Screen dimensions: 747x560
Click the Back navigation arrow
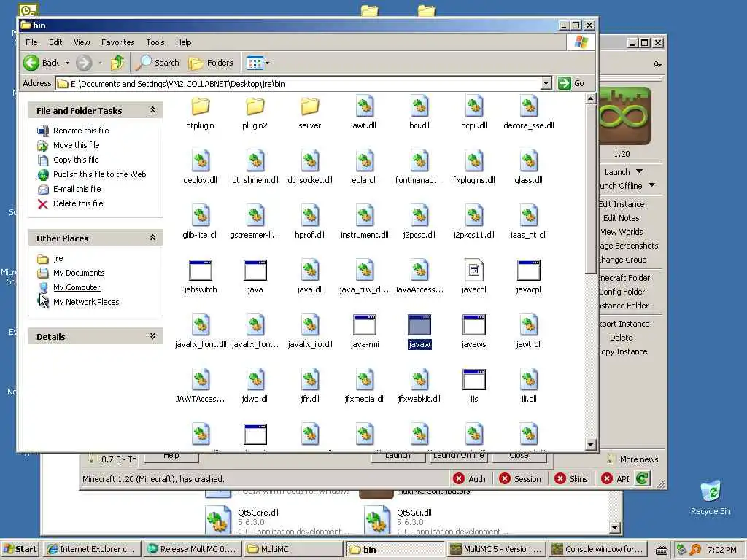[x=31, y=63]
